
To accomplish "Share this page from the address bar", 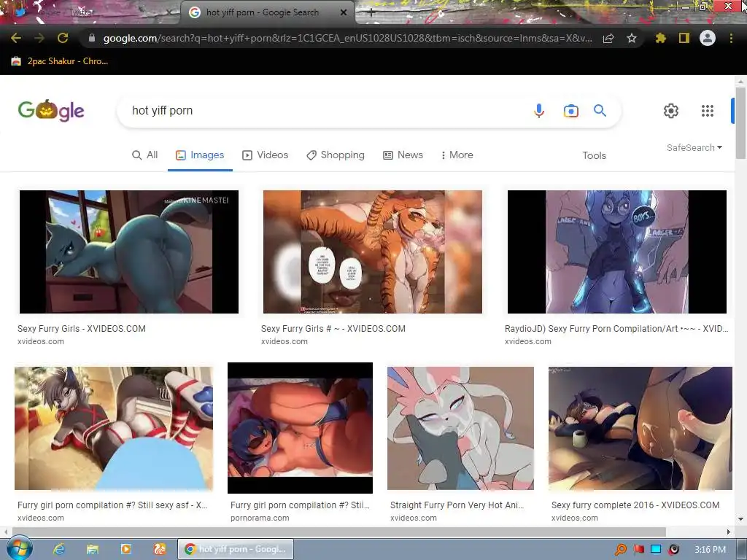I will click(608, 38).
